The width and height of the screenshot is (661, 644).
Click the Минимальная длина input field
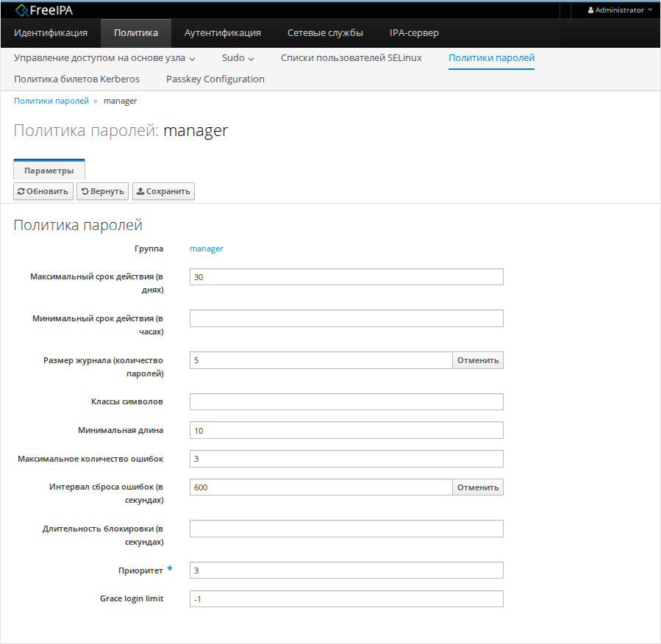pyautogui.click(x=346, y=430)
